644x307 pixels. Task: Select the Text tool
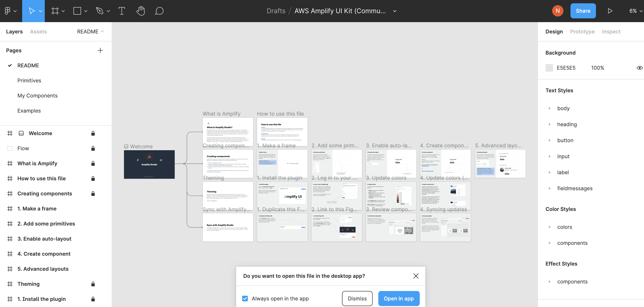[x=122, y=11]
